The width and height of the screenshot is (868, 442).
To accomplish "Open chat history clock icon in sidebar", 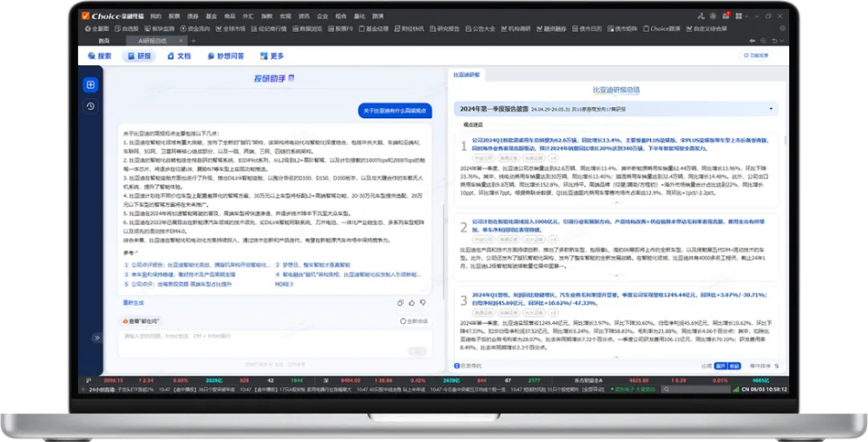I will pos(90,106).
